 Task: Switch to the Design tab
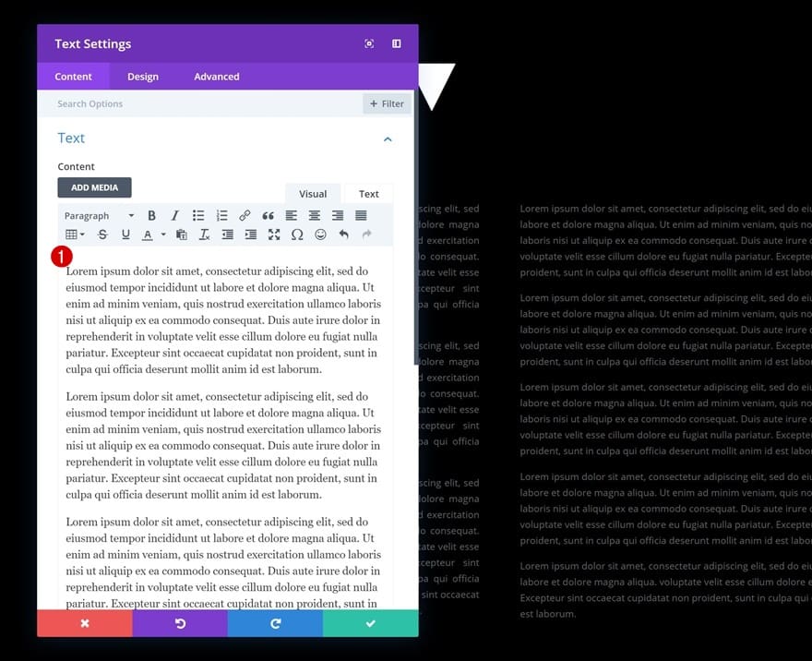tap(143, 77)
